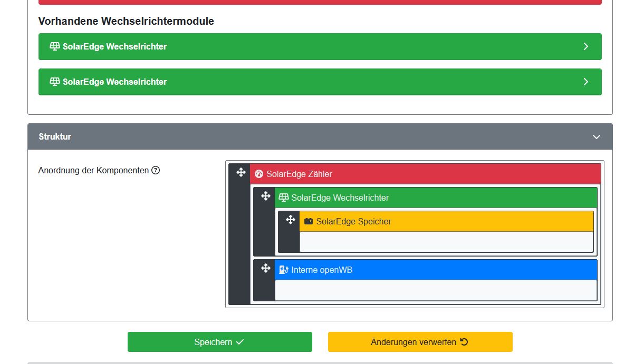
Task: Click the move handle for SolarEdge Zähler
Action: (x=241, y=172)
